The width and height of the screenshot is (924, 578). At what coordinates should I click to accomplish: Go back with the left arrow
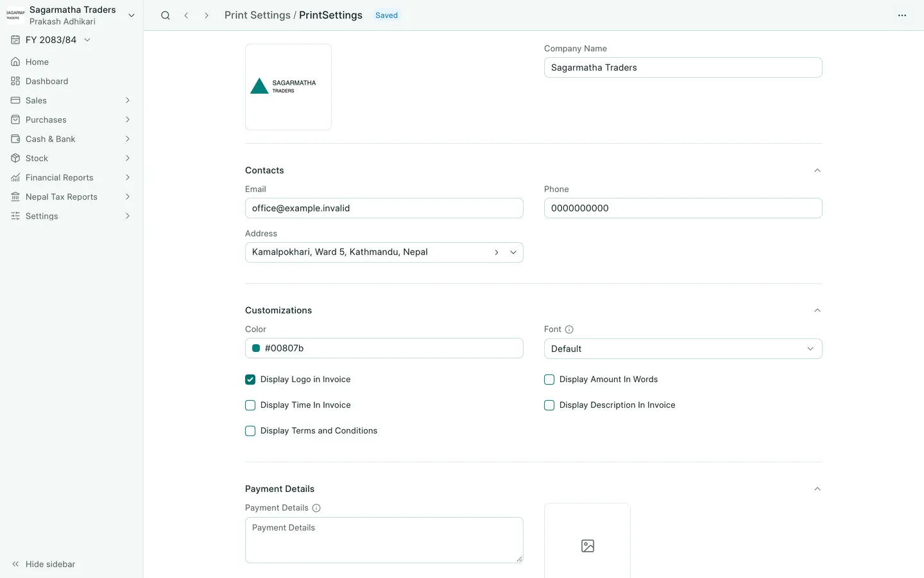coord(186,15)
